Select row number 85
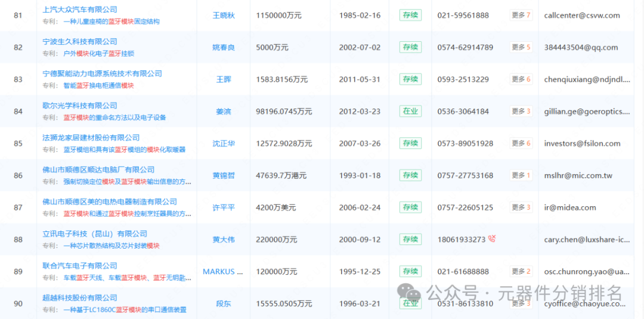Viewport: 644px width, 319px height. (18, 144)
